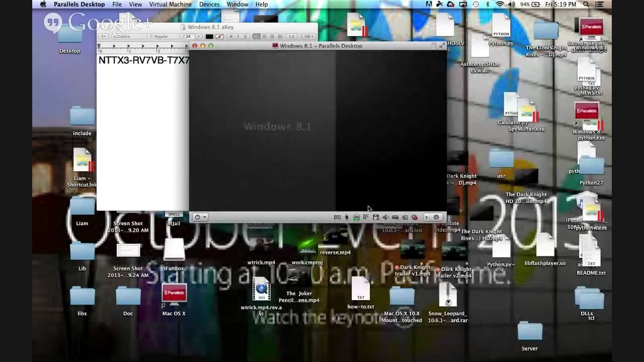
Task: Open the Apple menu
Action: pyautogui.click(x=43, y=4)
